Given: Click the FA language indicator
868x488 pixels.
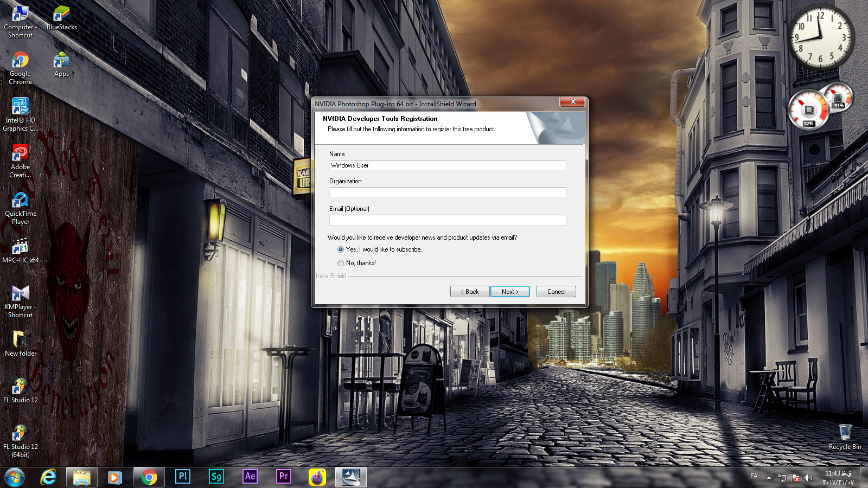Looking at the screenshot, I should tap(754, 476).
